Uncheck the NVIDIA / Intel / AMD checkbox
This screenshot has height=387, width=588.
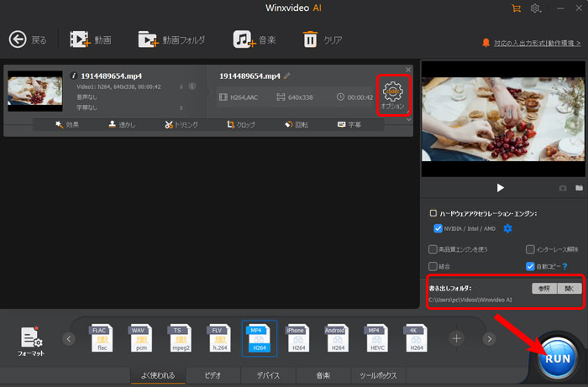tap(438, 228)
